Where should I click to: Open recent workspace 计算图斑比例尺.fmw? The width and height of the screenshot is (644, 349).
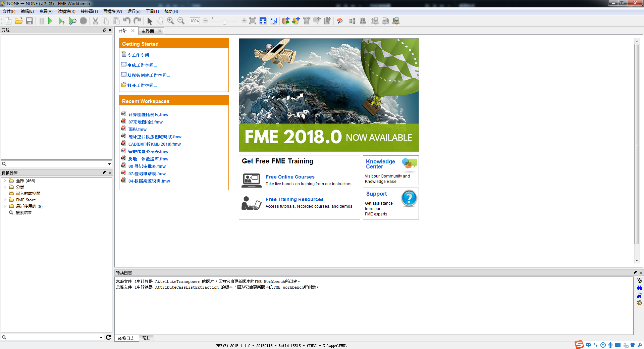(x=148, y=114)
